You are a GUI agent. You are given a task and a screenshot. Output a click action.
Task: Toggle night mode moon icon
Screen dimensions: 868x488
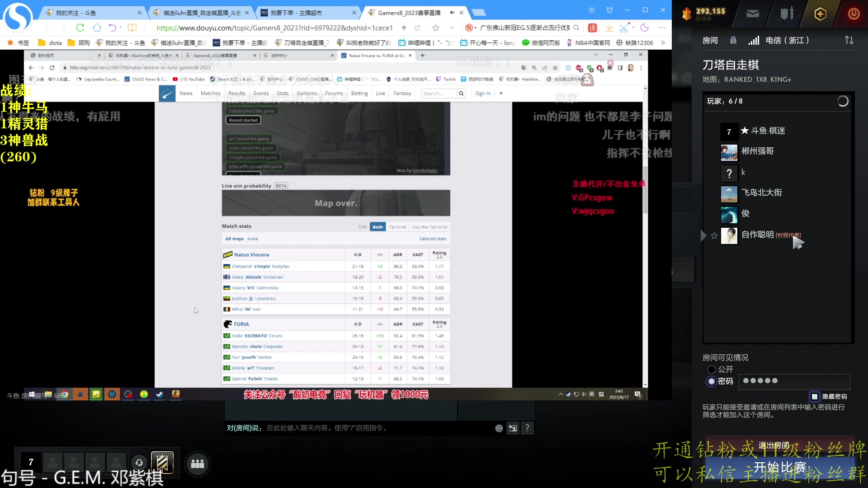(645, 28)
